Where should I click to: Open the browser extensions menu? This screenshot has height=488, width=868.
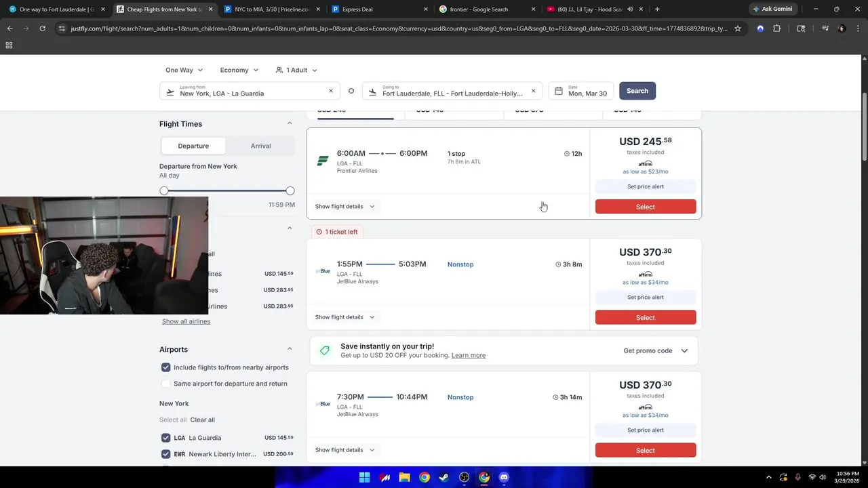pos(777,28)
